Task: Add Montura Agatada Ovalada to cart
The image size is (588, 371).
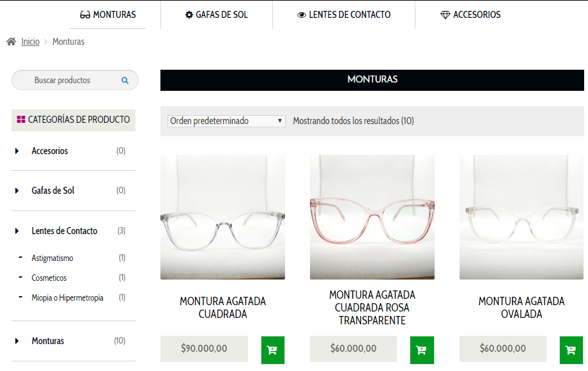Action: 571,350
